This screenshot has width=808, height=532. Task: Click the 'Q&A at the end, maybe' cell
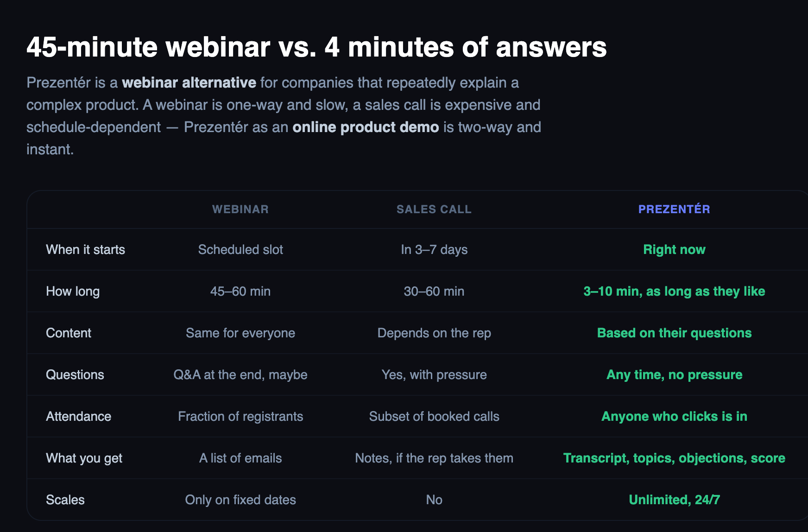pyautogui.click(x=240, y=374)
